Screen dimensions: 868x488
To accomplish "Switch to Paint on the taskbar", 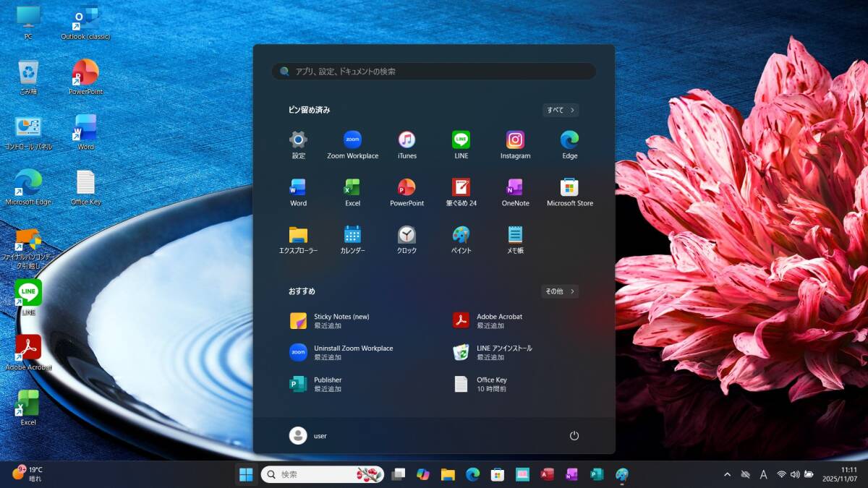I will tap(622, 474).
